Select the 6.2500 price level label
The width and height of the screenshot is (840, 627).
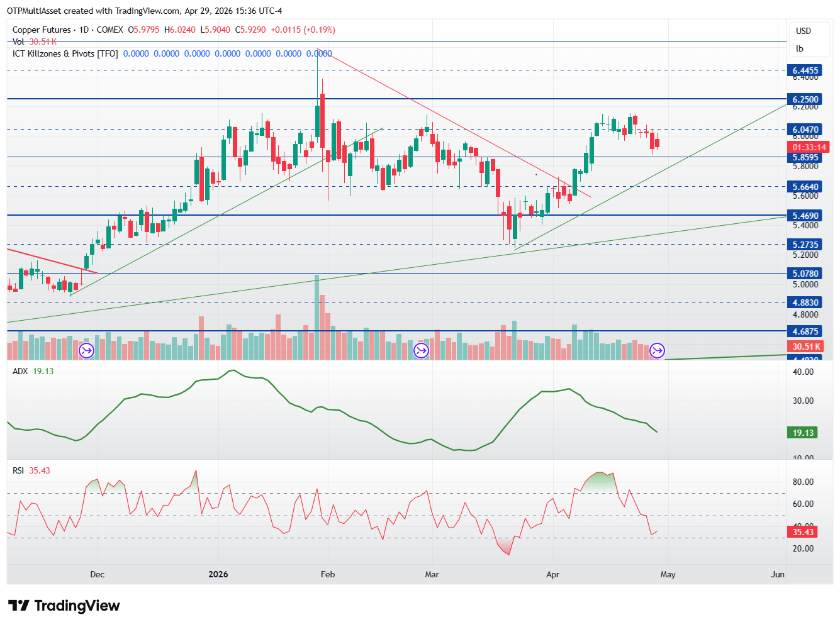pos(805,99)
